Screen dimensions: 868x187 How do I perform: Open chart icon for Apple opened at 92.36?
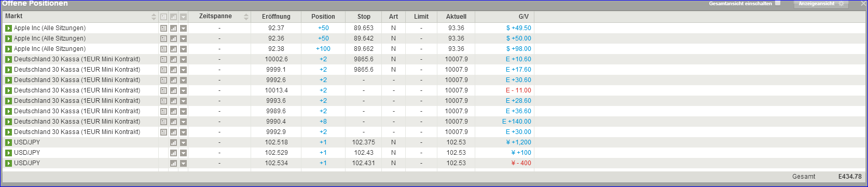click(x=173, y=38)
